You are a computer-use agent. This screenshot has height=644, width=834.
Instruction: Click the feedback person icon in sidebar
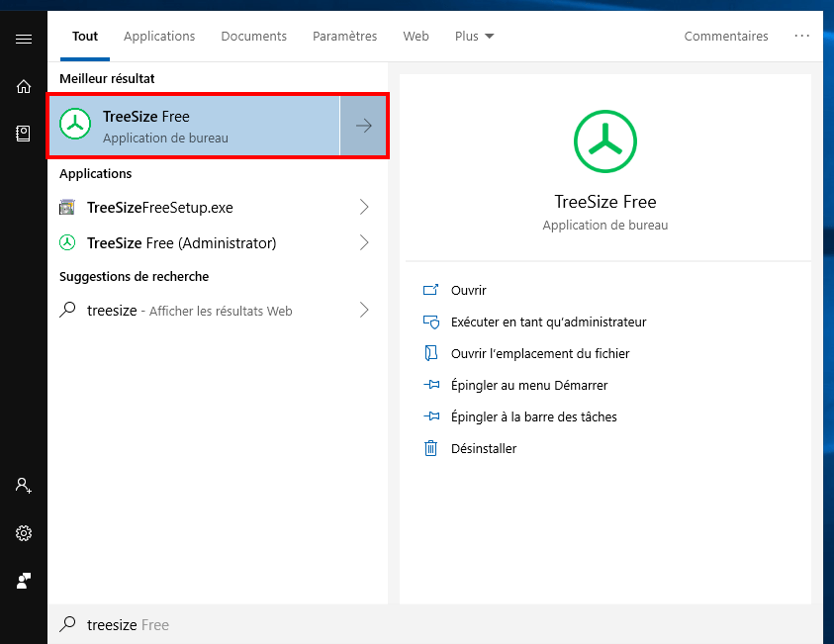(x=24, y=581)
